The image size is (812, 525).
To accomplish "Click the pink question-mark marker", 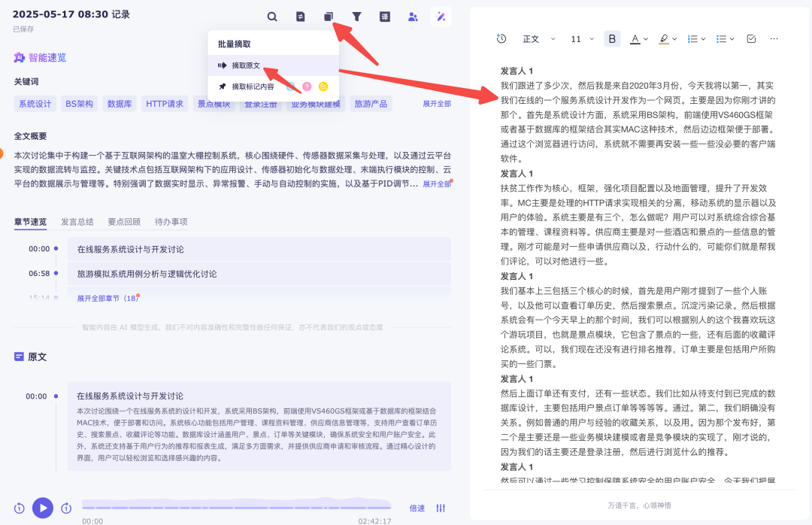I will (307, 86).
